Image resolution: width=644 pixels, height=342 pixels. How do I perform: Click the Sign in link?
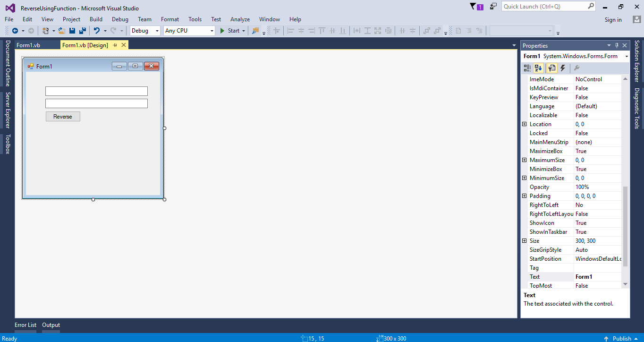click(613, 20)
